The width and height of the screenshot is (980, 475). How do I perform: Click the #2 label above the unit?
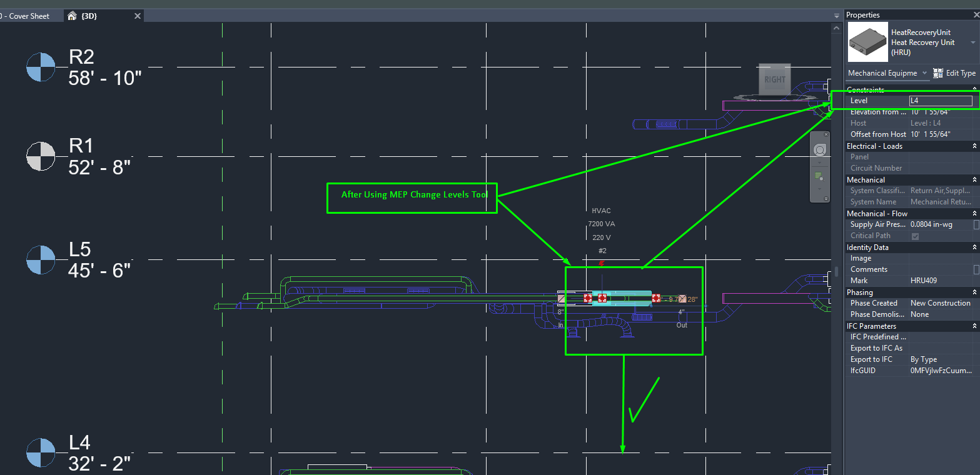point(602,251)
